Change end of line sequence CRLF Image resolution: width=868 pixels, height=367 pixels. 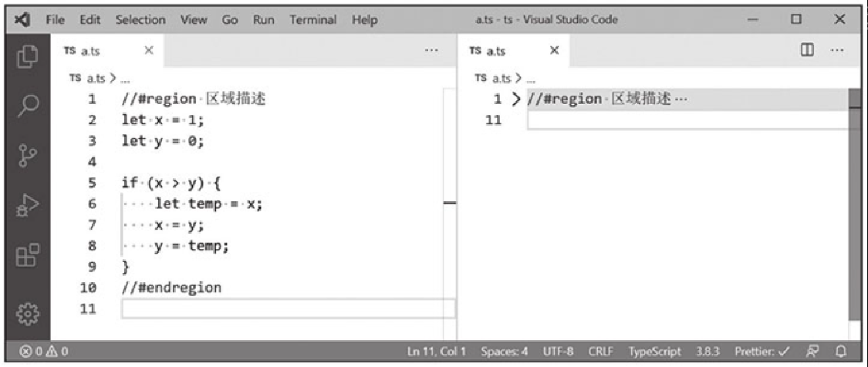600,351
